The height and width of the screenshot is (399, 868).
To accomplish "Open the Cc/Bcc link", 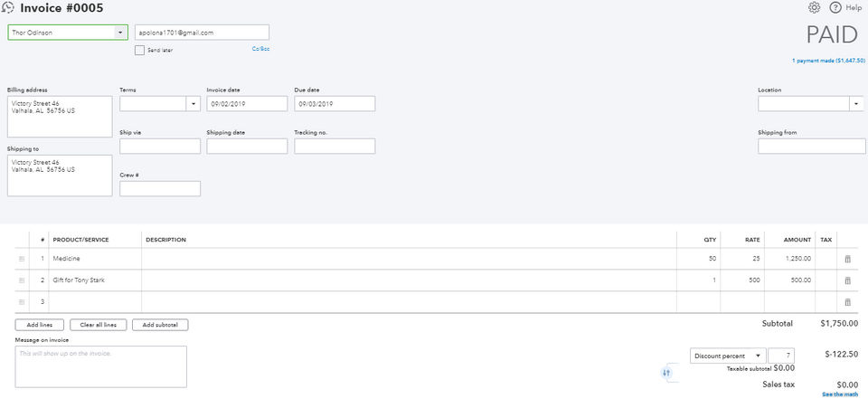I will (x=260, y=49).
